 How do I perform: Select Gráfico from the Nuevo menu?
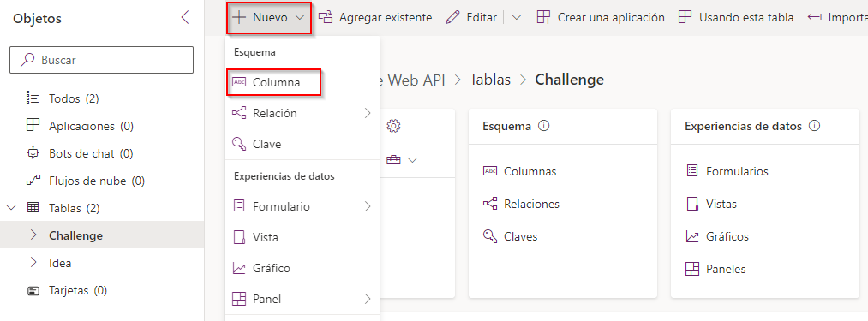(302, 269)
